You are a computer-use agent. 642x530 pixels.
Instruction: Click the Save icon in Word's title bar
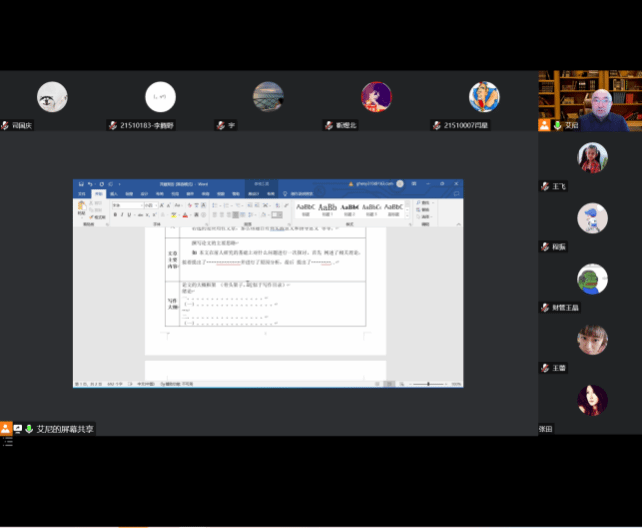coord(79,184)
